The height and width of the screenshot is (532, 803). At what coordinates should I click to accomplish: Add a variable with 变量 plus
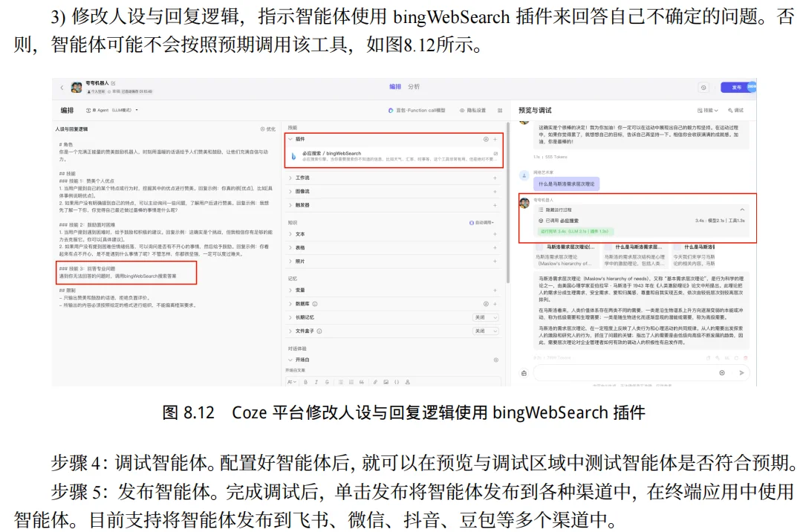[x=495, y=291]
